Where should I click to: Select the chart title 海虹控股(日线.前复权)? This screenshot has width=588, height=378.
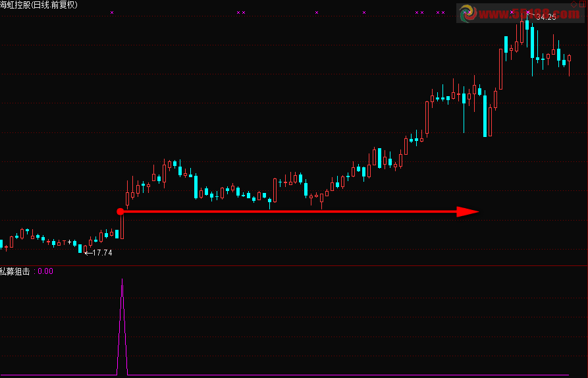pyautogui.click(x=39, y=5)
